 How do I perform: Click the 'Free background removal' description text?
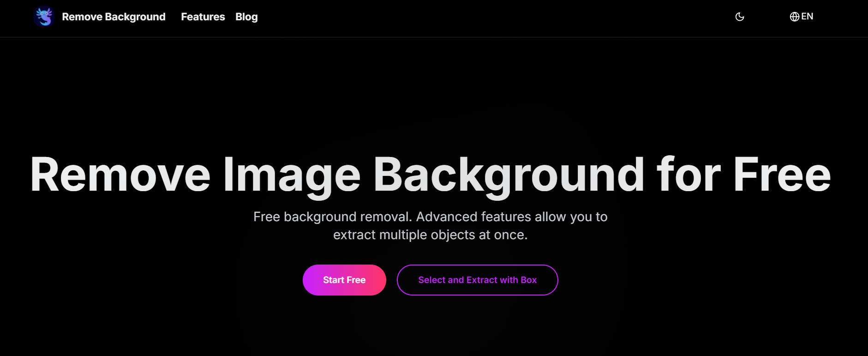431,226
